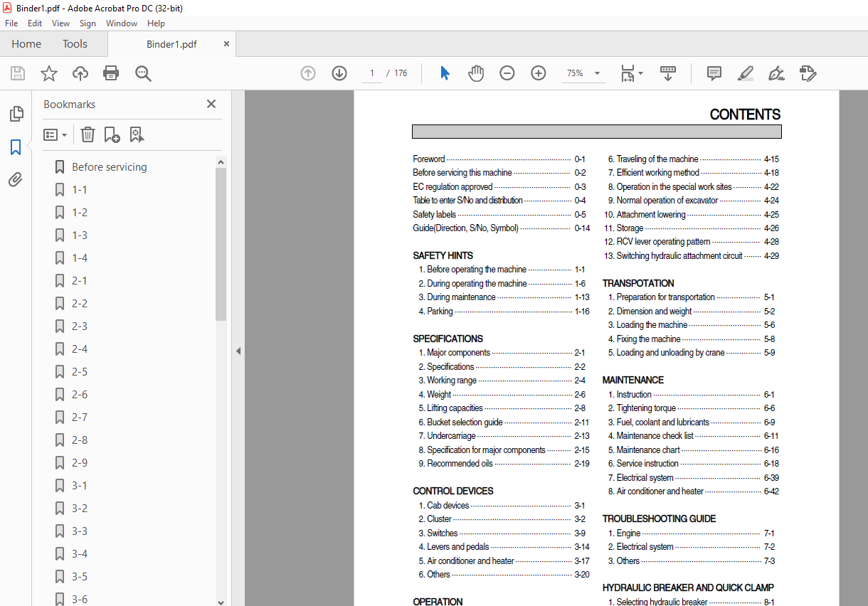This screenshot has height=606, width=868.
Task: Click the bookmarks panel scrollbar thumb
Action: point(221,244)
